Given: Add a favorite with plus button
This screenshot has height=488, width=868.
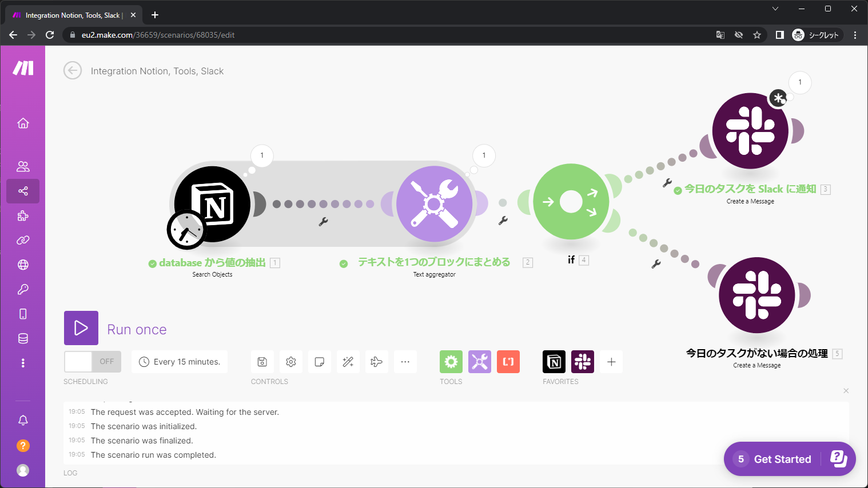Looking at the screenshot, I should pyautogui.click(x=611, y=362).
